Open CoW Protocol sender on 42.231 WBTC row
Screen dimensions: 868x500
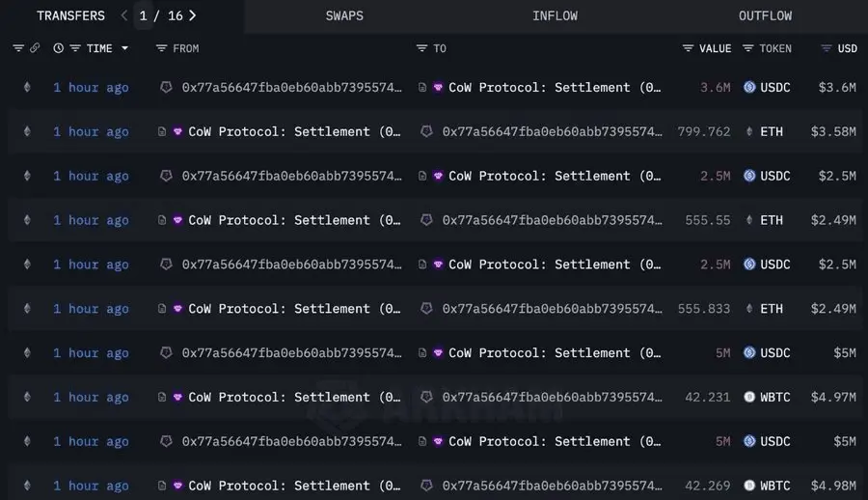pos(294,397)
